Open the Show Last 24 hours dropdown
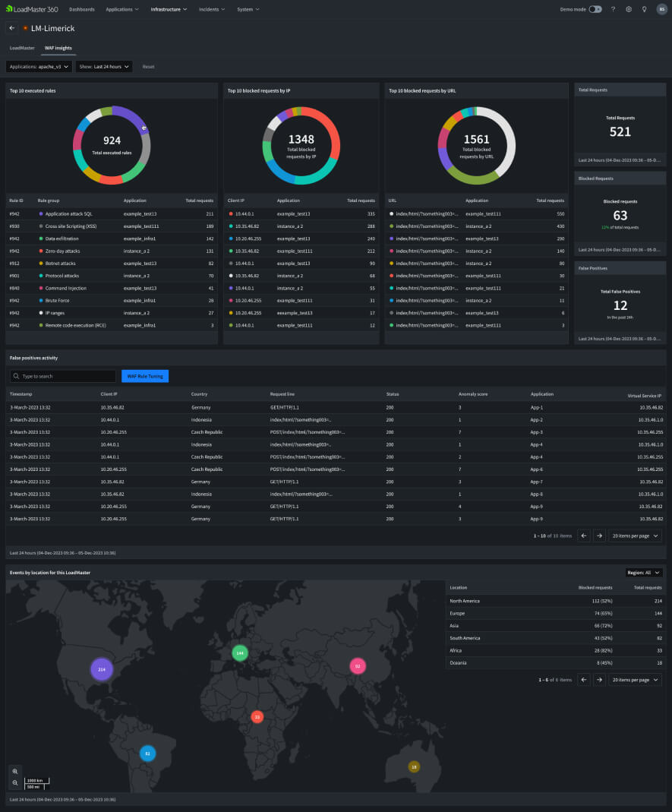672x812 pixels. 106,66
